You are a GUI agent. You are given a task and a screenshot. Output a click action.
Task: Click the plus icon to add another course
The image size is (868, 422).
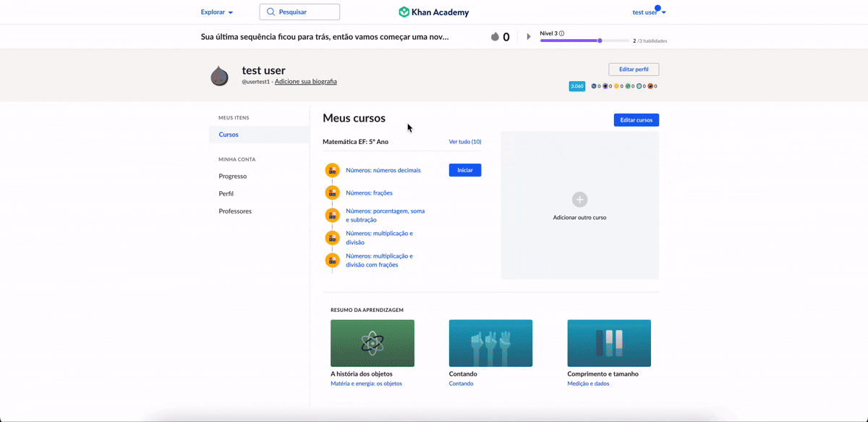[579, 199]
